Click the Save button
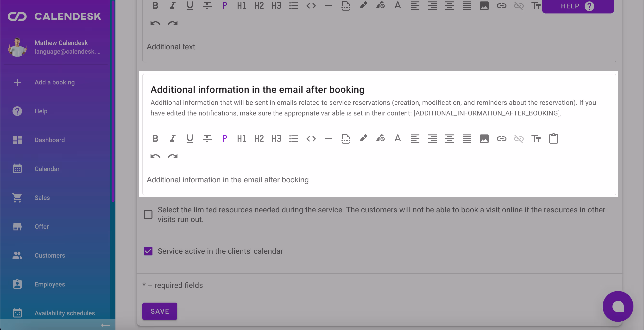 (x=160, y=311)
